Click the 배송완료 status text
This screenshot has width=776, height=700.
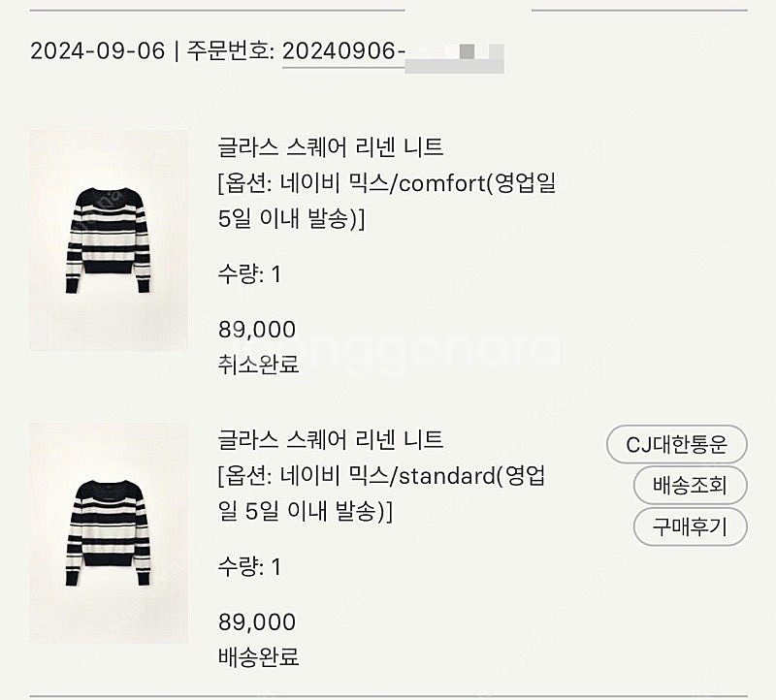pos(259,656)
